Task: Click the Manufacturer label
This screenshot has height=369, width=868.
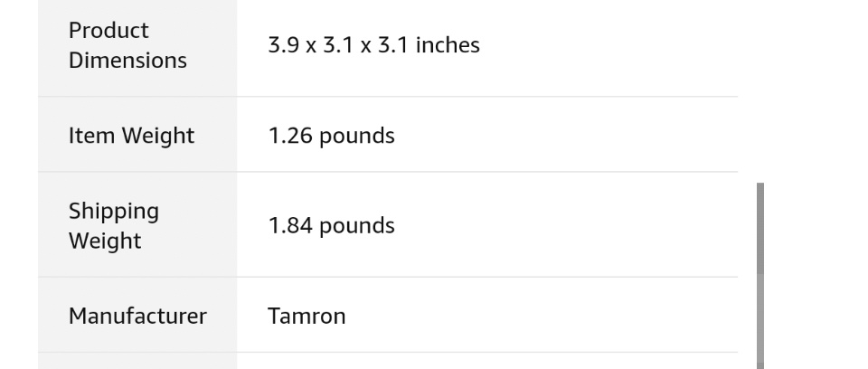Action: 137,316
